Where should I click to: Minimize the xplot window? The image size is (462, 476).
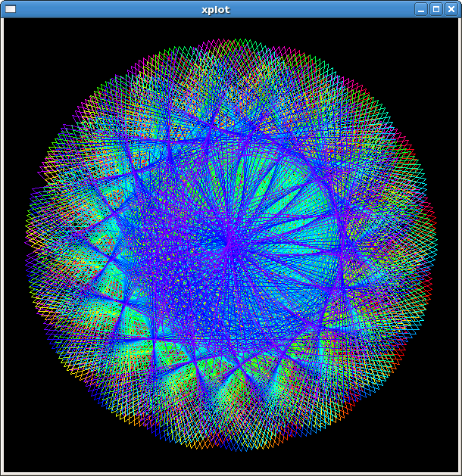(x=421, y=9)
